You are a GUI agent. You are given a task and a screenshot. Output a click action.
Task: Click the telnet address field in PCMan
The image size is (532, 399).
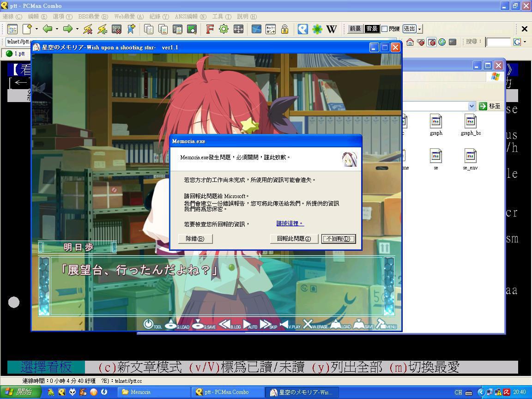(18, 42)
